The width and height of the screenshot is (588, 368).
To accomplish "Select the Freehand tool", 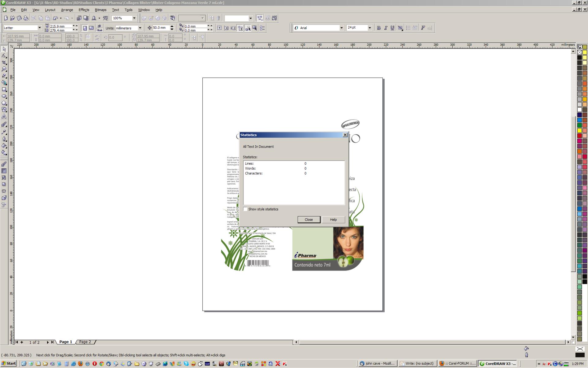I will tap(4, 76).
